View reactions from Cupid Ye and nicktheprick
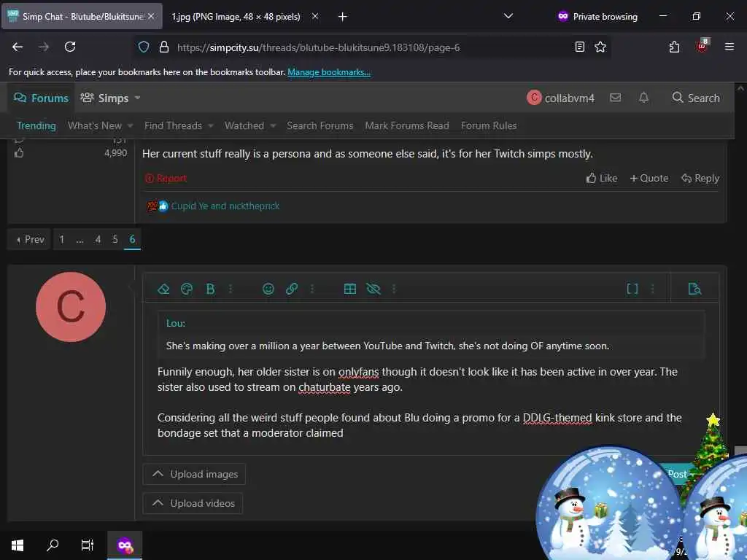 click(x=225, y=206)
